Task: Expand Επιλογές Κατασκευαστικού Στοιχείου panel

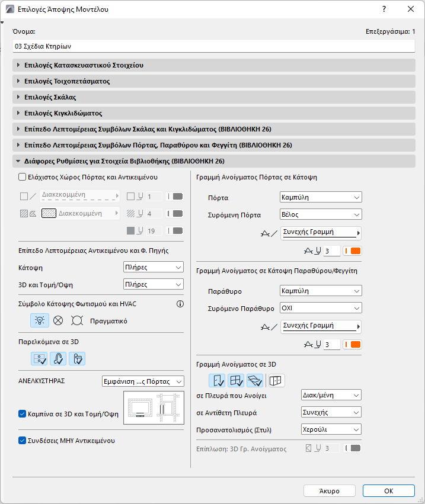Action: tap(214, 65)
